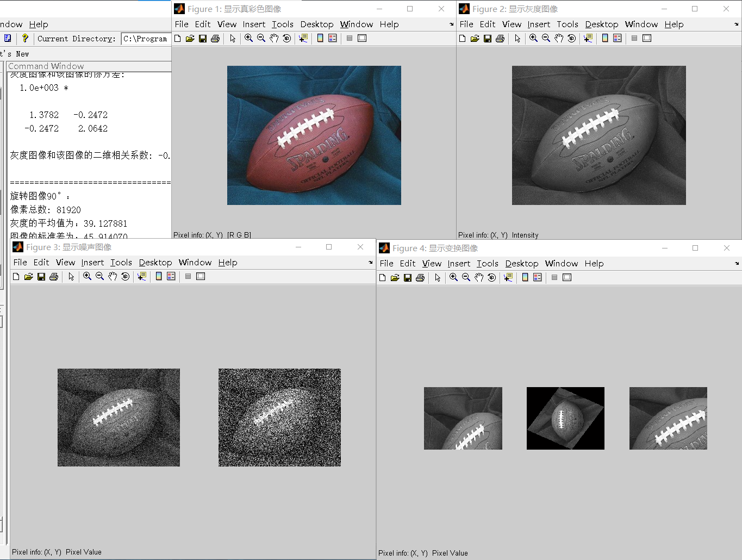Choose Pan hand tool in Figure 1

pos(274,39)
